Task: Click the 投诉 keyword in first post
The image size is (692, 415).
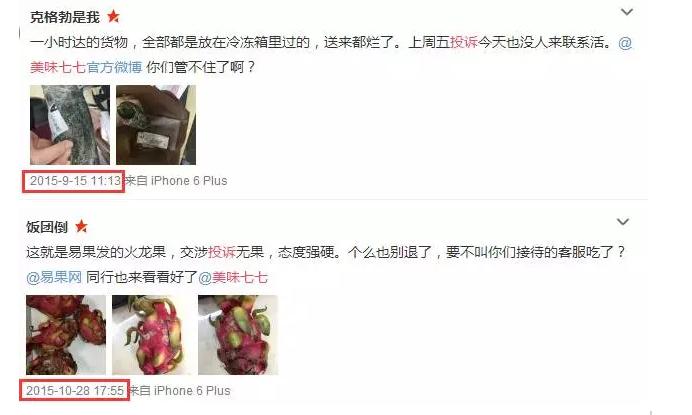Action: 463,42
